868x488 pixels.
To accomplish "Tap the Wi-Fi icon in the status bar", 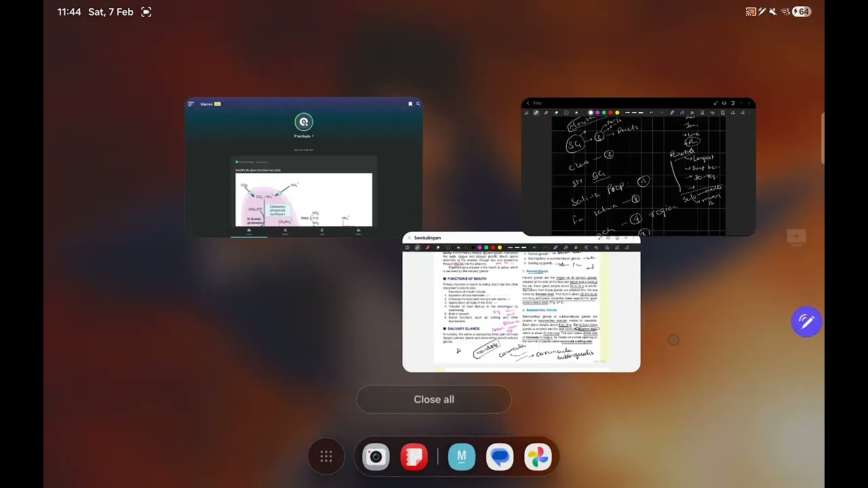I will (786, 12).
